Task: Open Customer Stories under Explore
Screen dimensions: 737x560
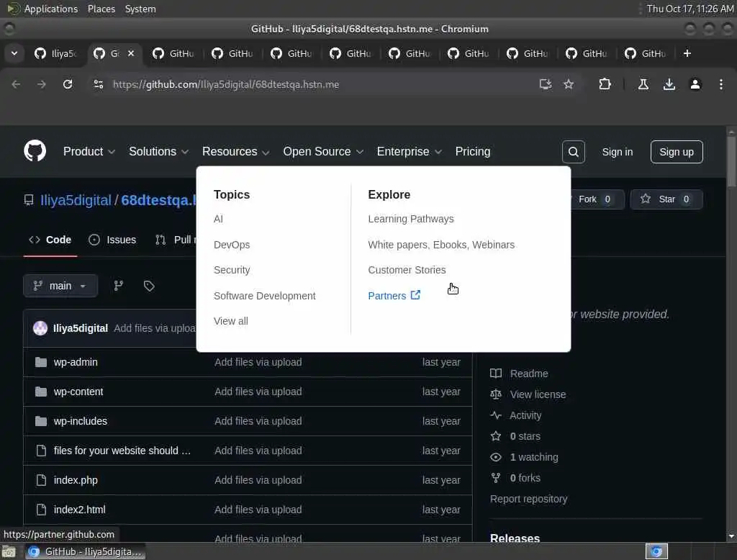Action: pos(407,270)
